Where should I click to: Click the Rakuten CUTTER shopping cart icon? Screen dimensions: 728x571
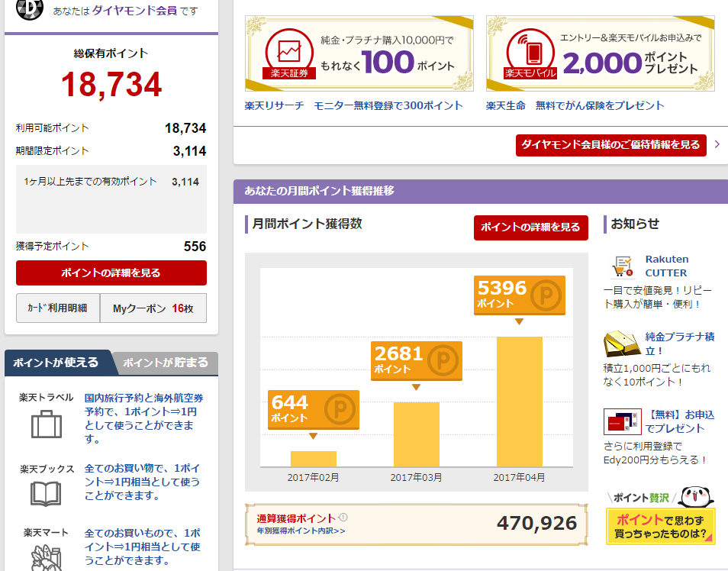pos(622,266)
